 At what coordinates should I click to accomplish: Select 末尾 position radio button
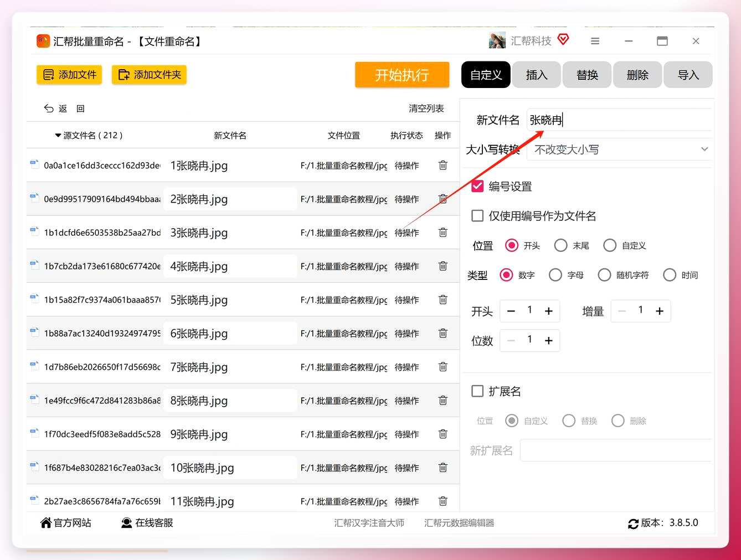(560, 245)
